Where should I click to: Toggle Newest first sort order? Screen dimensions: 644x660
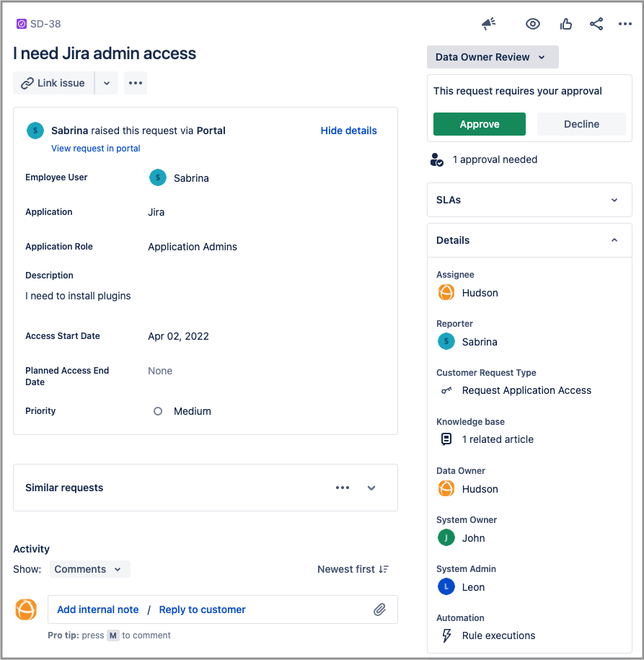353,569
